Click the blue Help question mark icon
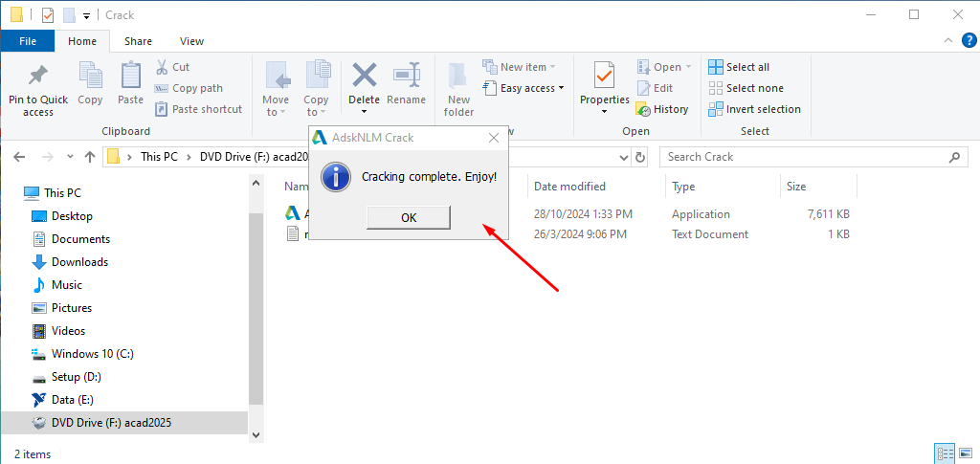980x464 pixels. (967, 41)
